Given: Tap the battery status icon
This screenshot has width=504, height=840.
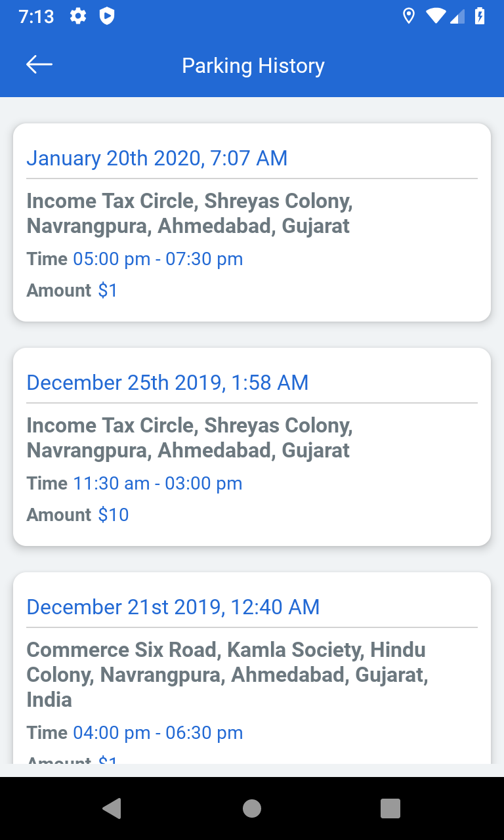Looking at the screenshot, I should click(x=480, y=16).
